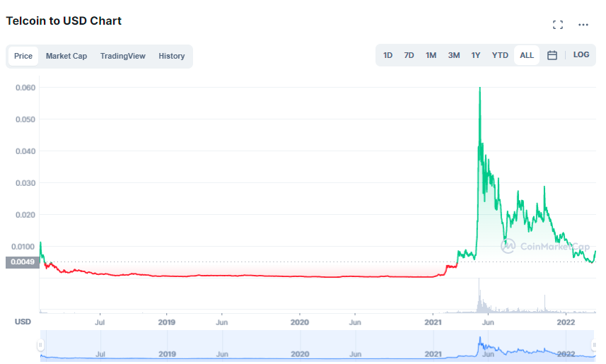Select the ALL time range

point(526,55)
